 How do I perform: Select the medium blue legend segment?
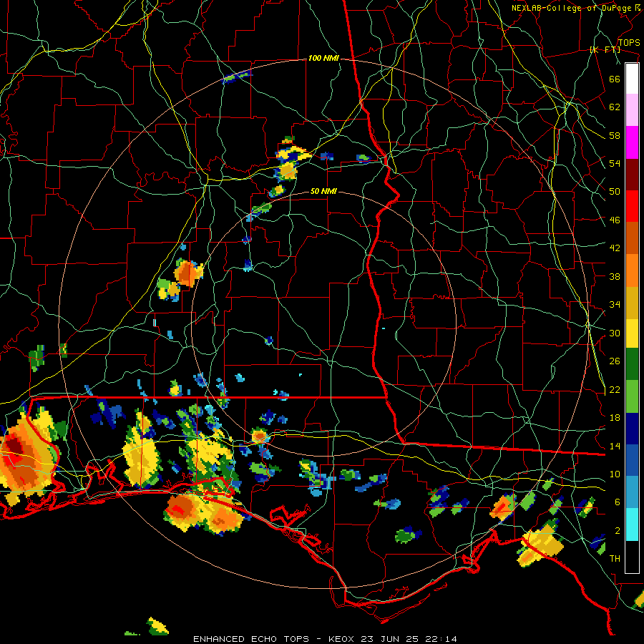click(632, 460)
